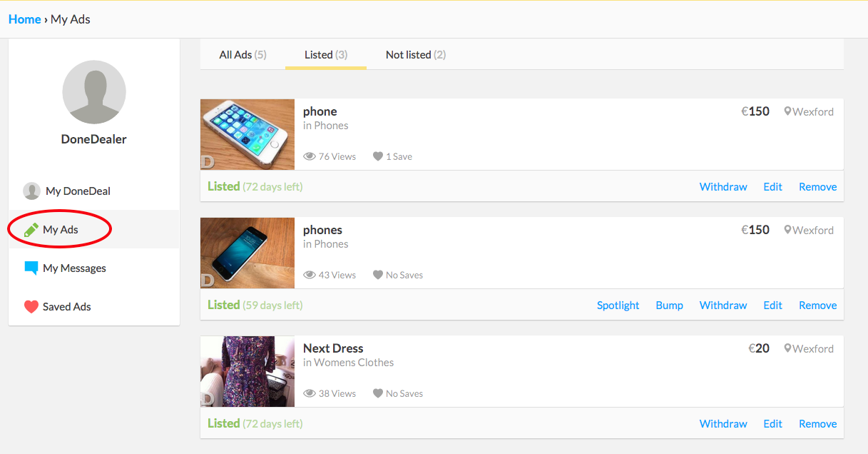Click 'Listed (59 days left)' status text
Image resolution: width=868 pixels, height=454 pixels.
(x=255, y=305)
